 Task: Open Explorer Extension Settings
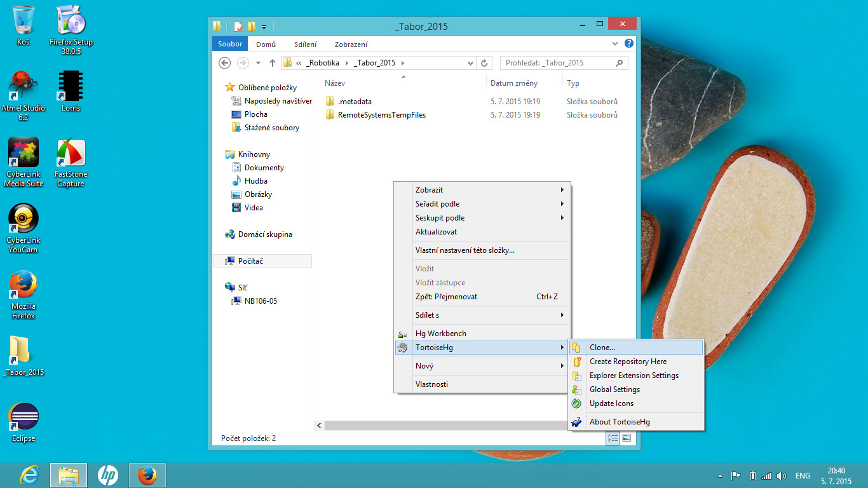(634, 376)
